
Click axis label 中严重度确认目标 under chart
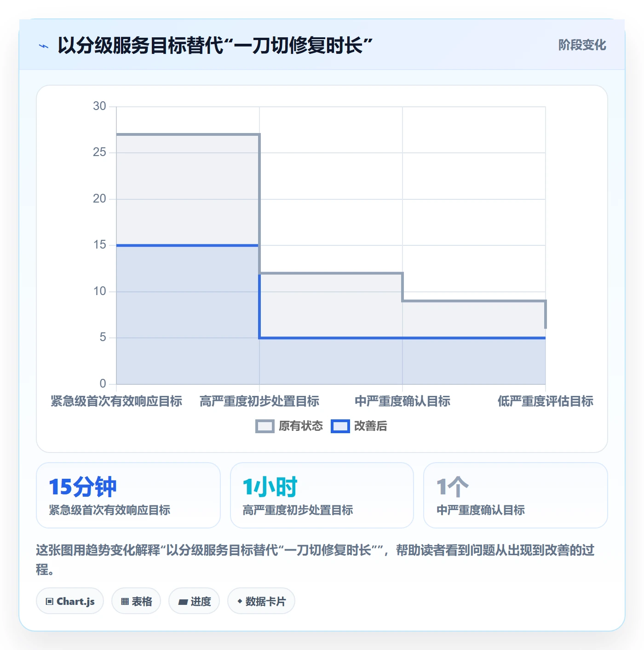click(402, 401)
